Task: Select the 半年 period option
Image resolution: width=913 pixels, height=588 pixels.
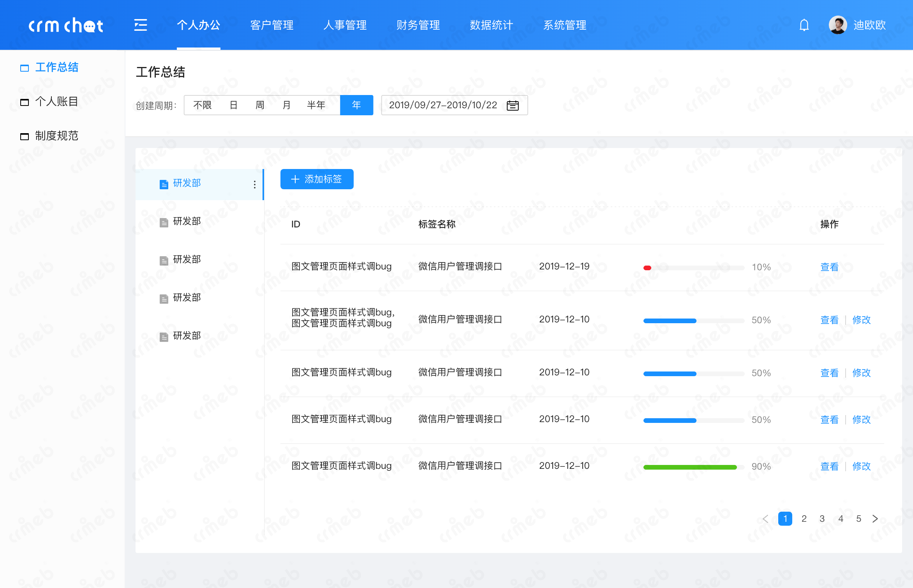Action: (316, 105)
